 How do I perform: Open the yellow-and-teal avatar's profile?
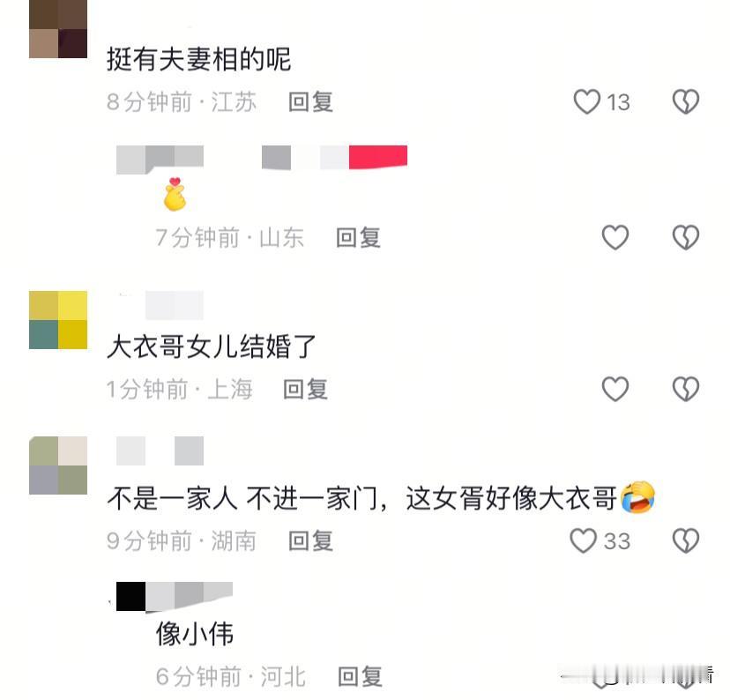tap(58, 320)
